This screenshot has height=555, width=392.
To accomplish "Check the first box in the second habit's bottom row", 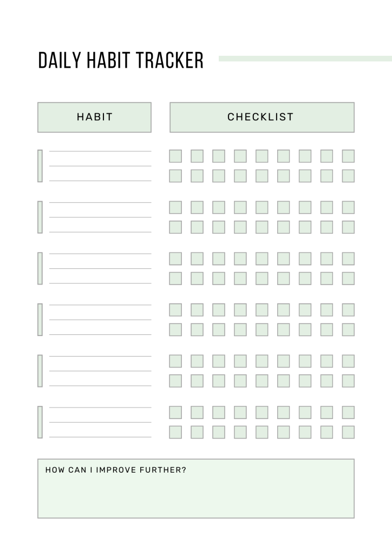I will pyautogui.click(x=175, y=227).
